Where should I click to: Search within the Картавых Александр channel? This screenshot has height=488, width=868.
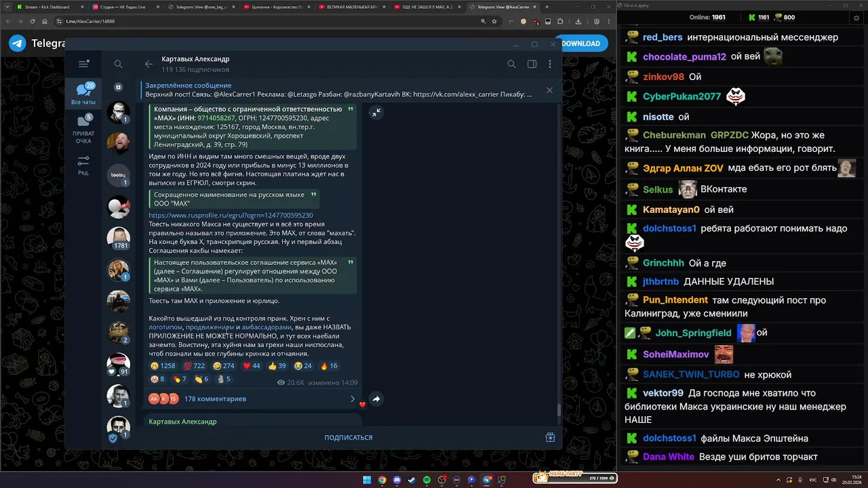511,64
